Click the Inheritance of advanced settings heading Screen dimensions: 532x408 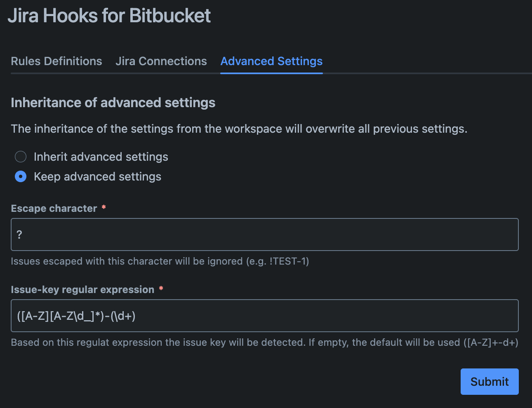(x=113, y=103)
